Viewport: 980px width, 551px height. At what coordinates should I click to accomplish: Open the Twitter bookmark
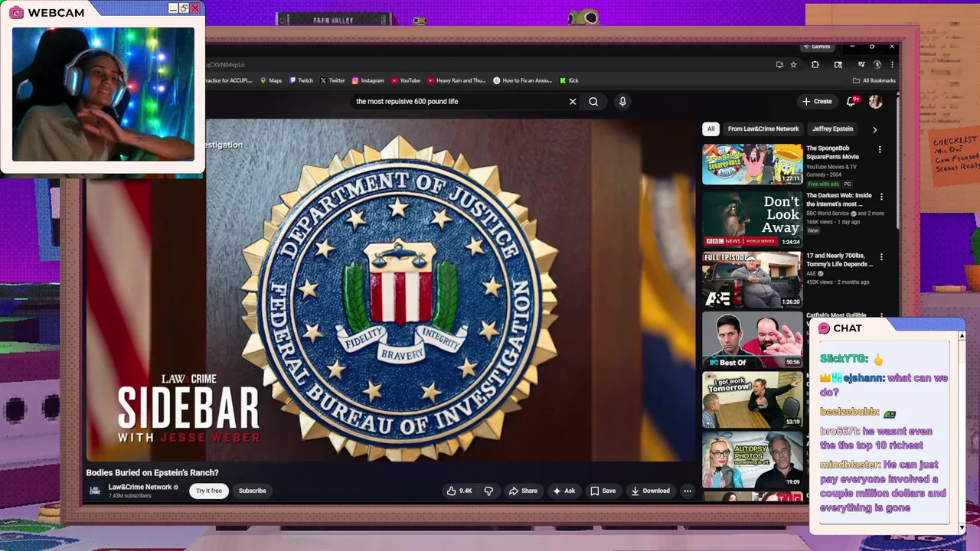(332, 80)
